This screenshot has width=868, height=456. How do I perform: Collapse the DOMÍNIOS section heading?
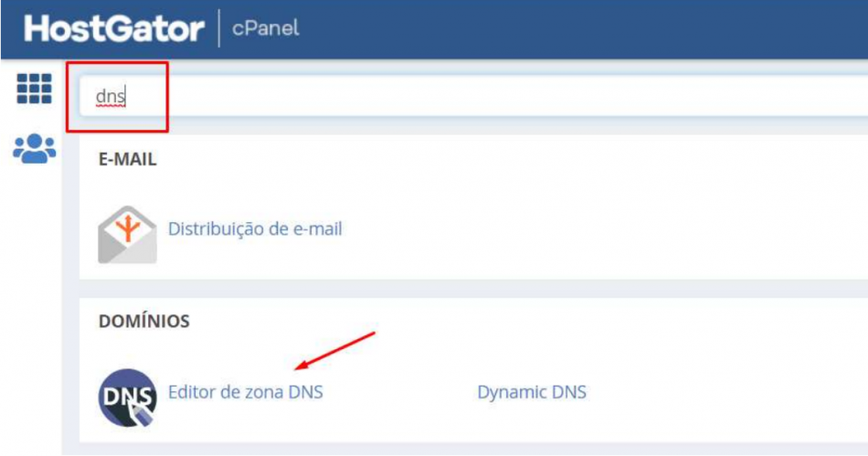click(x=143, y=322)
